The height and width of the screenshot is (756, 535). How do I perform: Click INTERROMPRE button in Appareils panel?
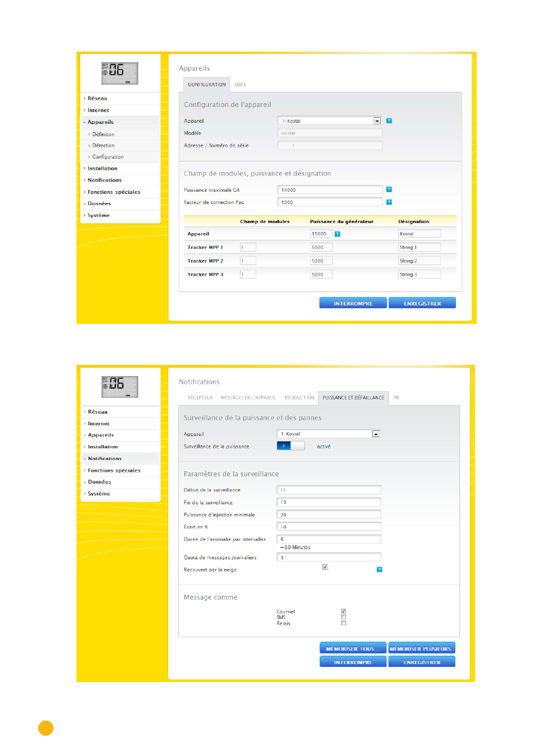coord(353,303)
